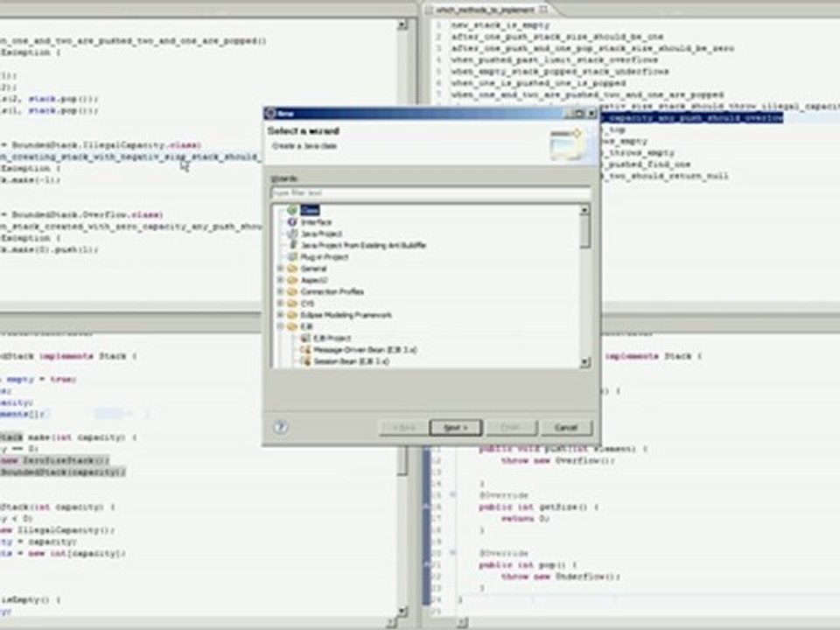Click the EJB Project icon

[x=304, y=338]
